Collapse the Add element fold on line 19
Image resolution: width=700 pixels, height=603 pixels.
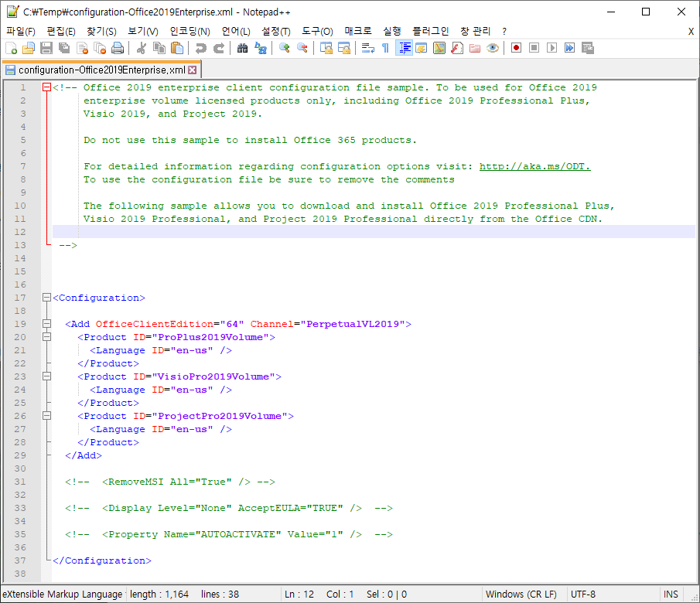(46, 324)
